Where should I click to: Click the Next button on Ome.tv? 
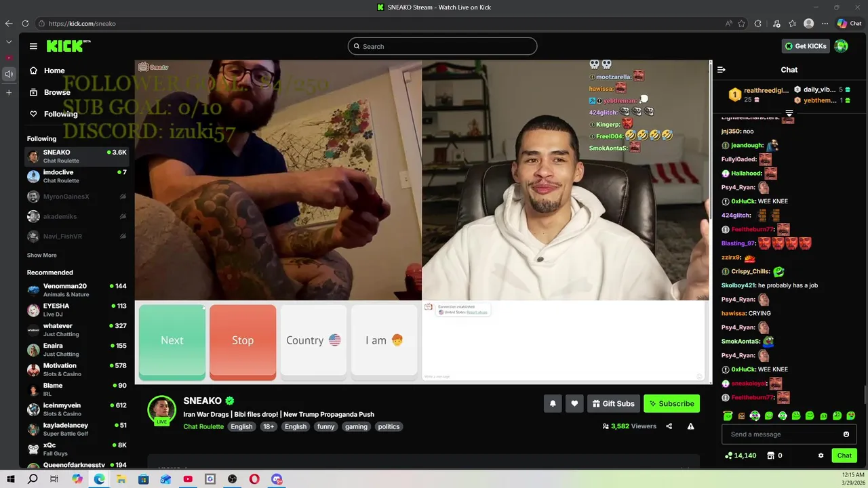click(x=172, y=341)
